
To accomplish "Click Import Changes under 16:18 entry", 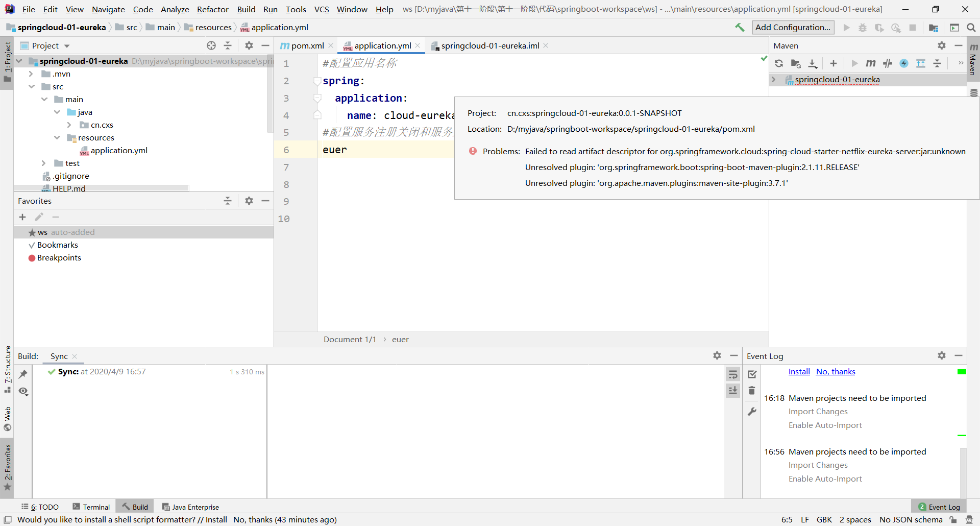I will pyautogui.click(x=818, y=412).
